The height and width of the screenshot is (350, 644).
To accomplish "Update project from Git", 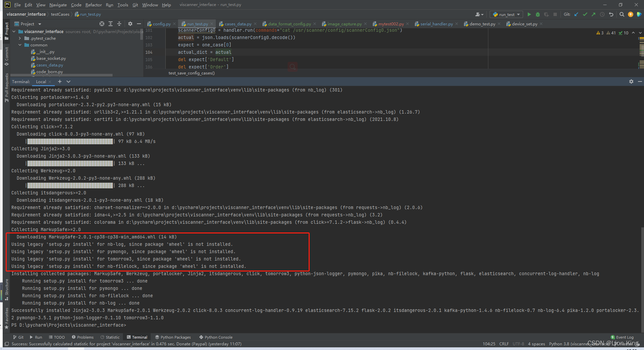I will pyautogui.click(x=576, y=14).
